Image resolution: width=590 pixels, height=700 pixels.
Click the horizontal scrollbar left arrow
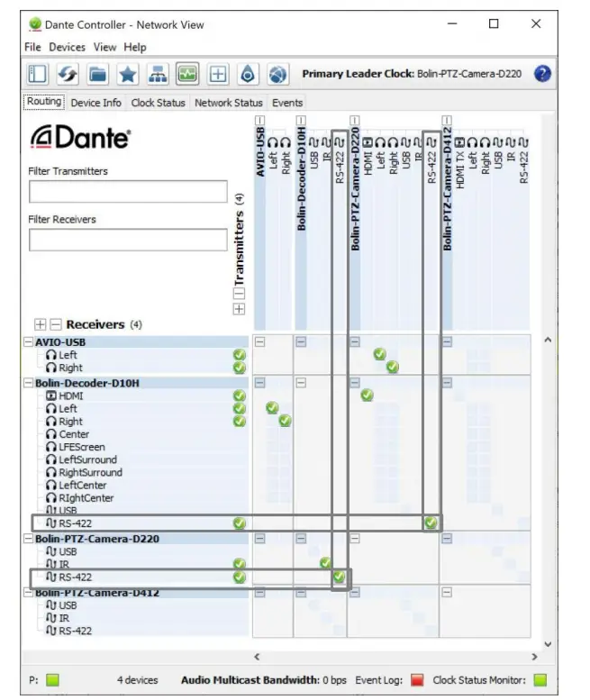[257, 657]
